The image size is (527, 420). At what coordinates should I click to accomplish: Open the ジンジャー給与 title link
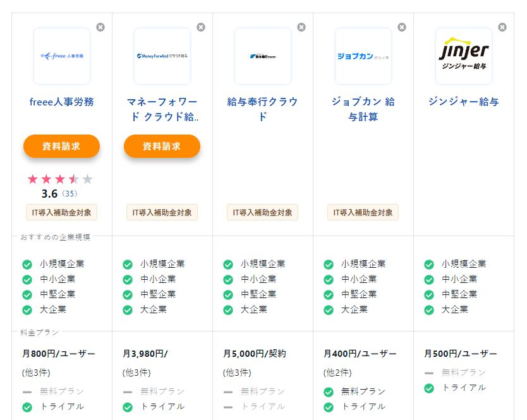[x=464, y=102]
